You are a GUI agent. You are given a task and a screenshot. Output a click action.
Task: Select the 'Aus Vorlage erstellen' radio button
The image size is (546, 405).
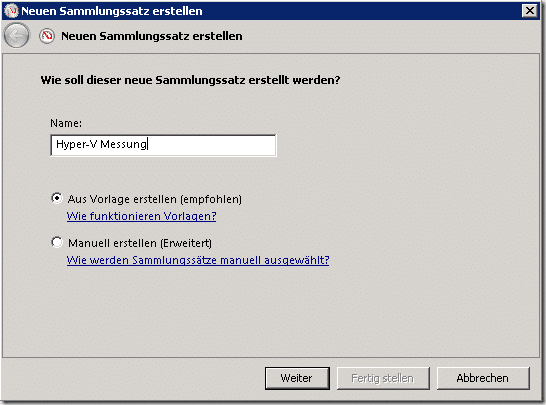tap(57, 198)
